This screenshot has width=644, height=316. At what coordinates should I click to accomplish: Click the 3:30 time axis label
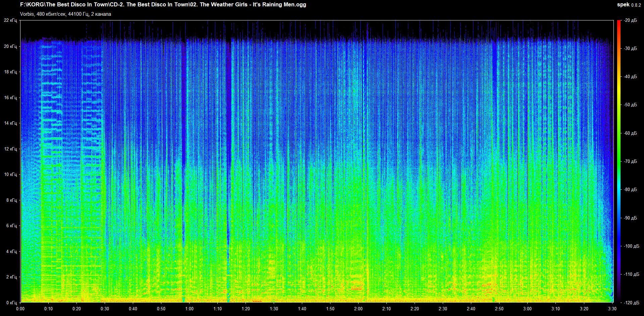[612, 309]
